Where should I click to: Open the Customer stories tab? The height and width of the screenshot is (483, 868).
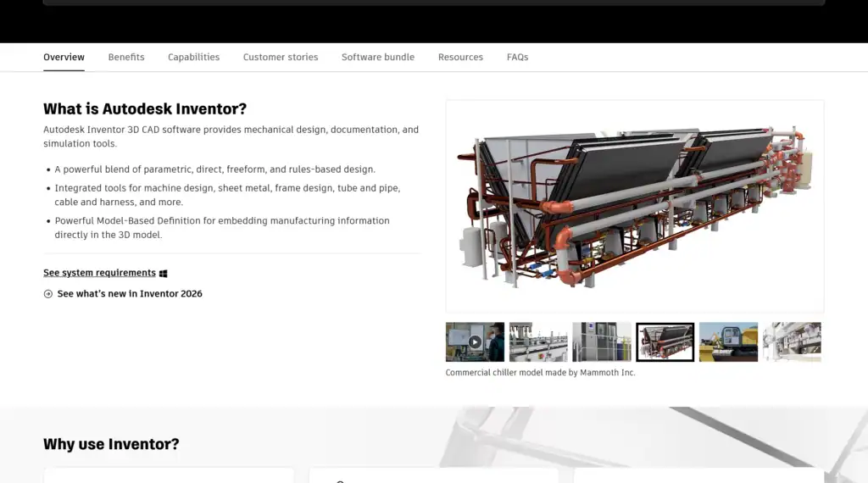pyautogui.click(x=281, y=57)
